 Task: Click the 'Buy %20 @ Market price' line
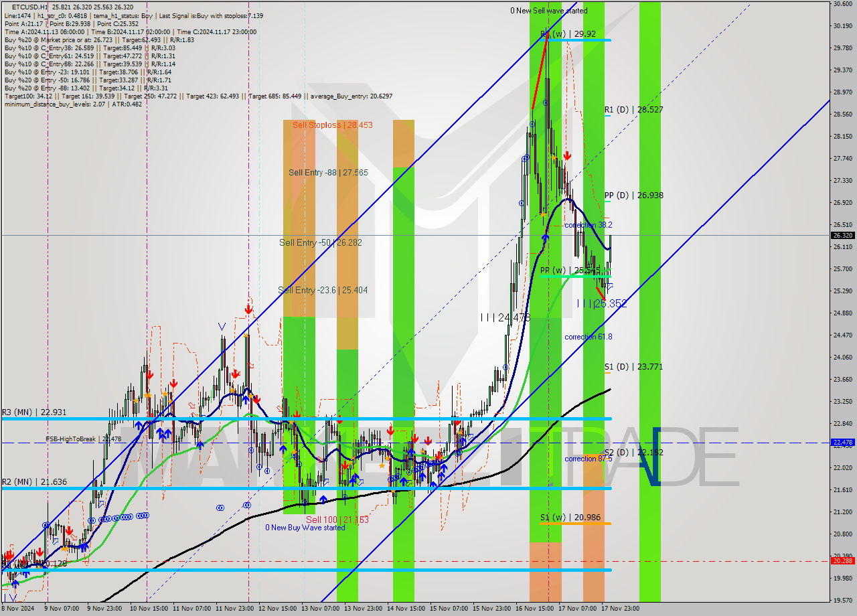click(99, 40)
